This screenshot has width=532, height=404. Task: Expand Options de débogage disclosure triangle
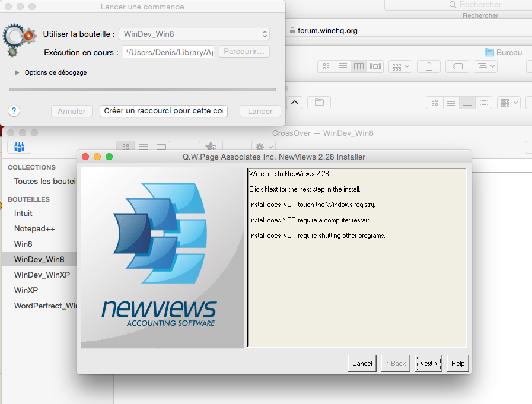(16, 72)
